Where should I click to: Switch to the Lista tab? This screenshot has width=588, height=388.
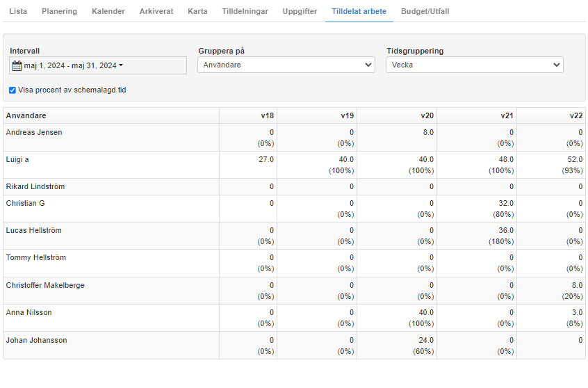tap(18, 11)
